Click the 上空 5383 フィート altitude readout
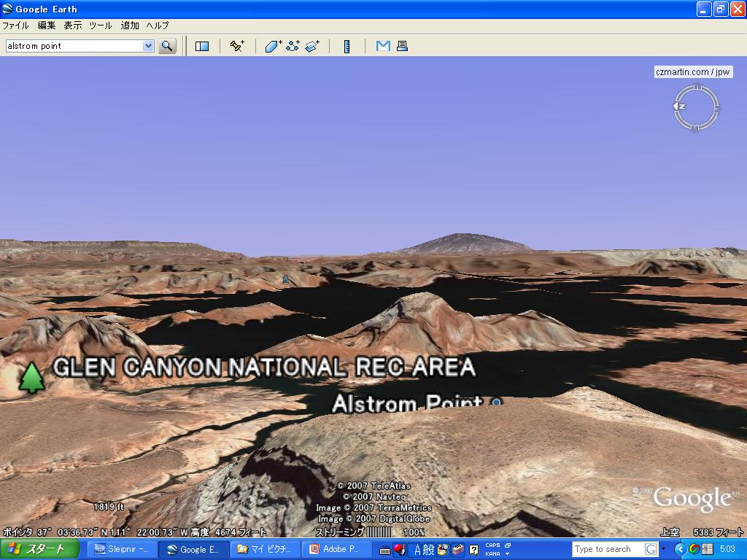This screenshot has height=560, width=747. tap(701, 532)
